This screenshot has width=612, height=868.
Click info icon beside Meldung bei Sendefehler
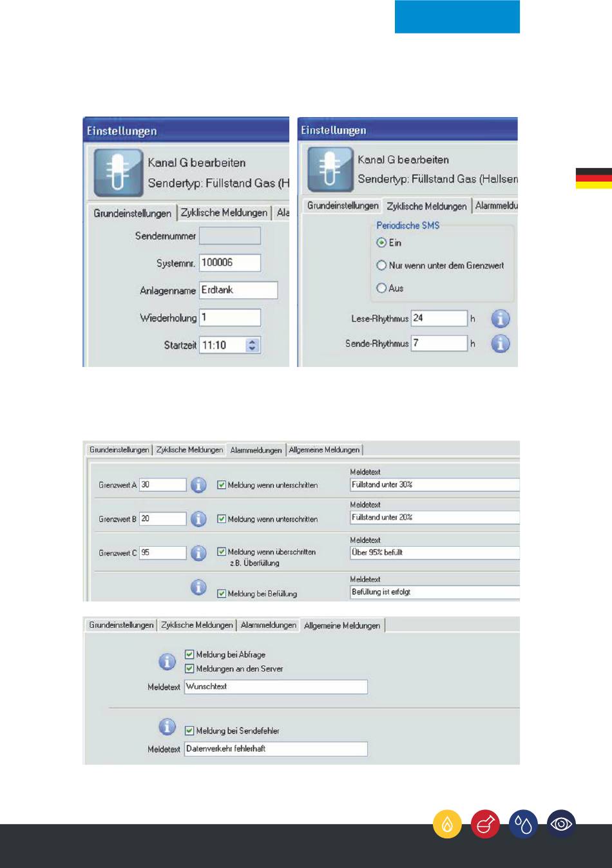click(x=167, y=727)
